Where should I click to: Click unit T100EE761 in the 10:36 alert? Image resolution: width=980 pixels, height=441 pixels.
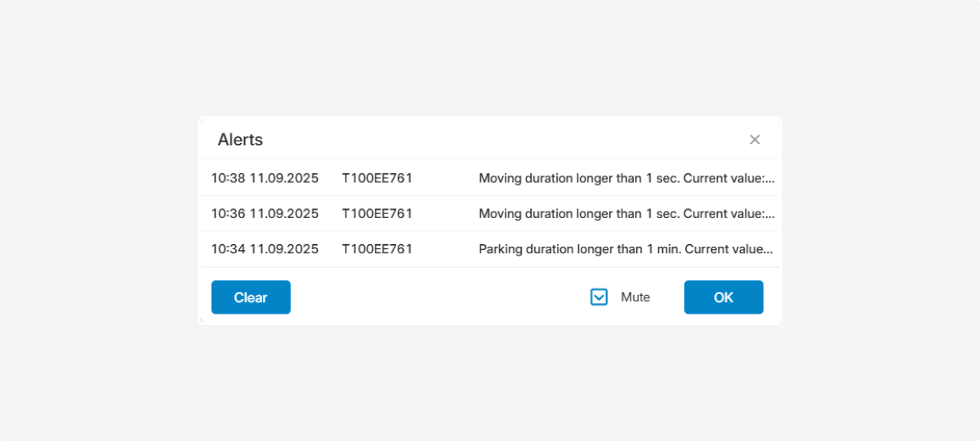pyautogui.click(x=377, y=214)
